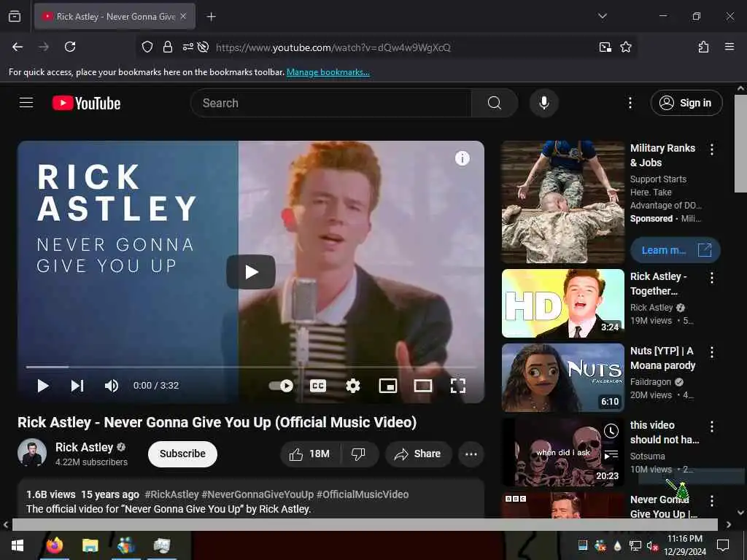Screen dimensions: 747x560
Task: Open the notification center in taskbar
Action: [x=723, y=545]
